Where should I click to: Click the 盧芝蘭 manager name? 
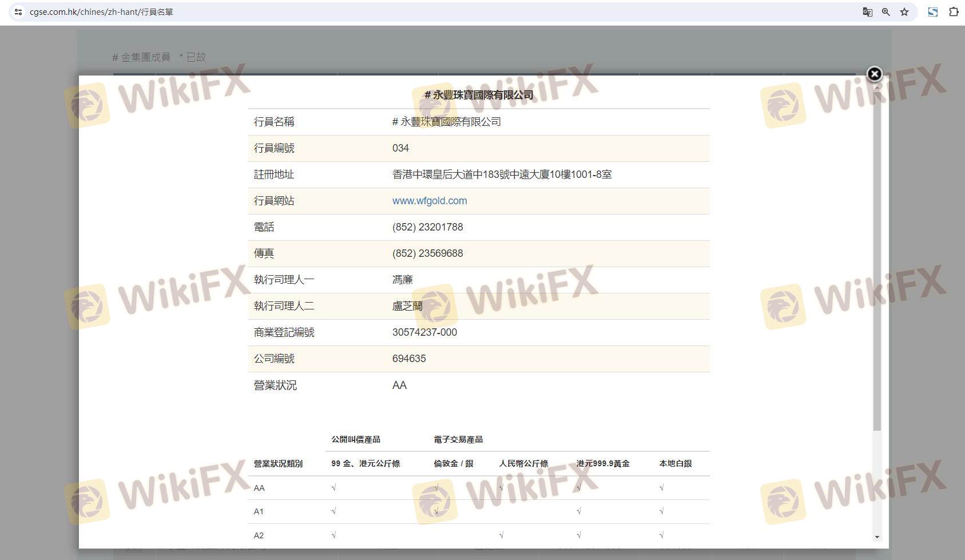[407, 306]
